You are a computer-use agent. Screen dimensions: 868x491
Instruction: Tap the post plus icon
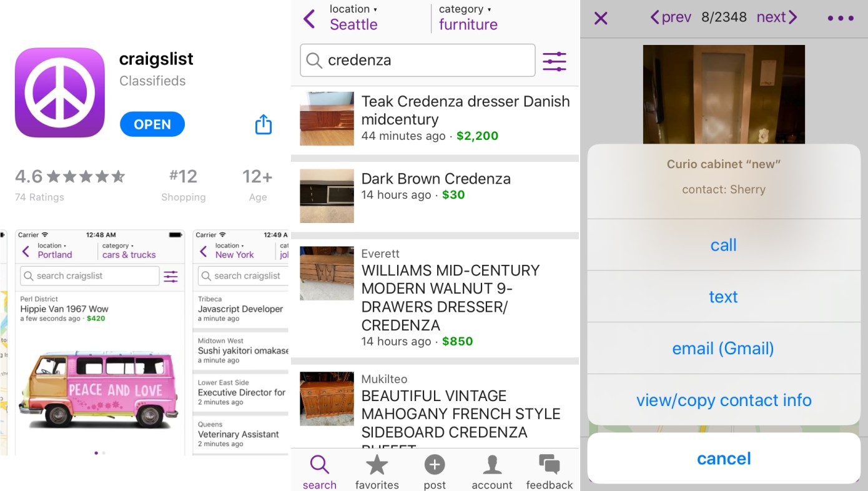coord(435,465)
